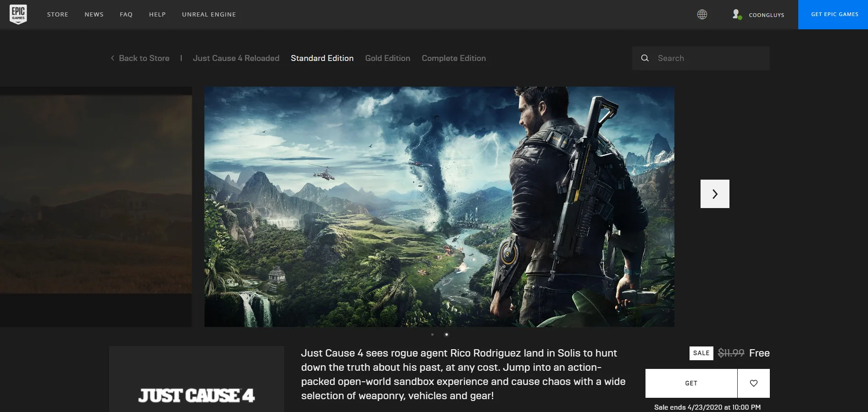This screenshot has width=868, height=412.
Task: Open the language globe icon
Action: click(702, 15)
